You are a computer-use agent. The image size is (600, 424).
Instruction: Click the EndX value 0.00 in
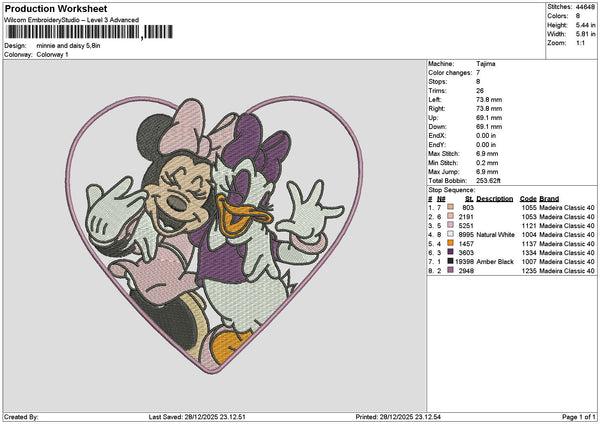point(486,135)
